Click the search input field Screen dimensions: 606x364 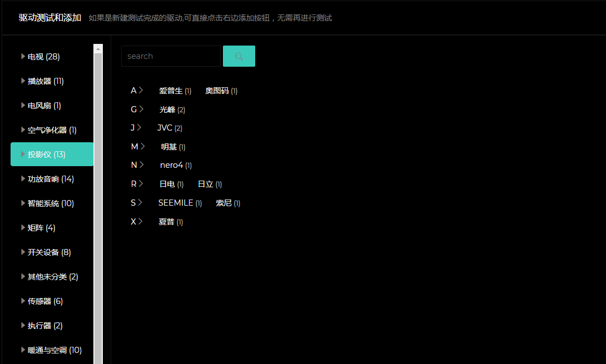pos(171,56)
